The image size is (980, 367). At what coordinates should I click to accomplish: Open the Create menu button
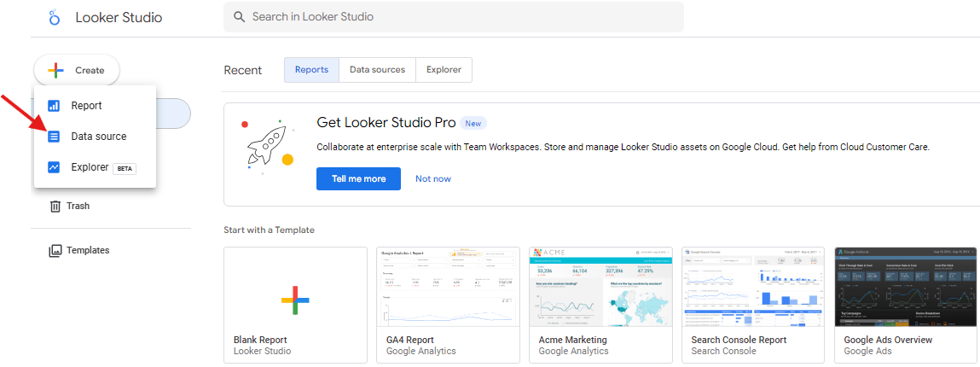pyautogui.click(x=76, y=70)
